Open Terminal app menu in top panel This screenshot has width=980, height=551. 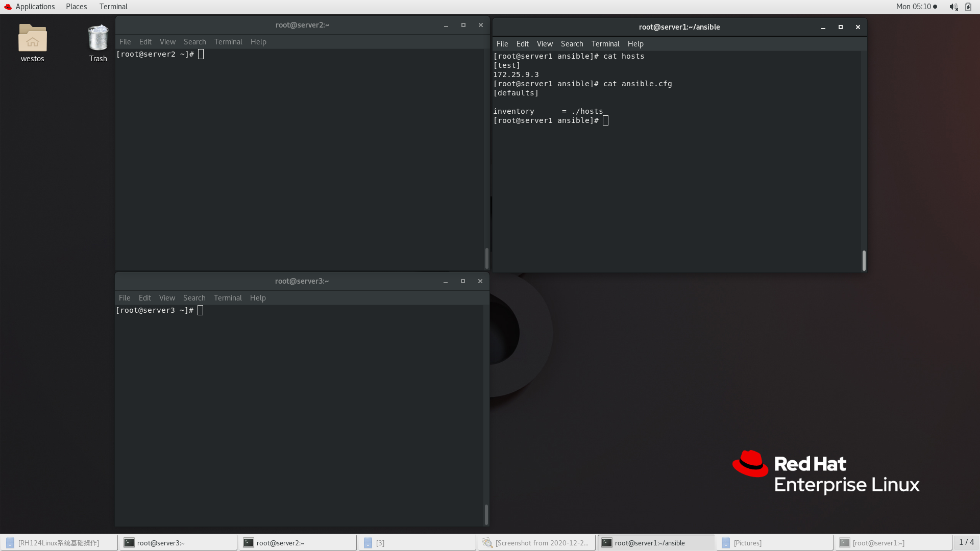[x=113, y=7]
